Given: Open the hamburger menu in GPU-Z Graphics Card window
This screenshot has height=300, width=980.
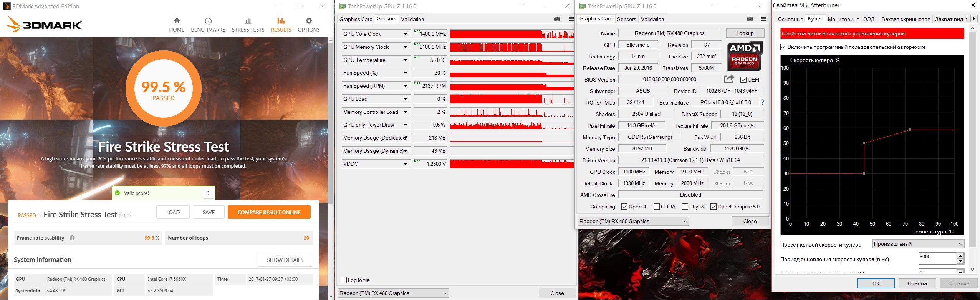Looking at the screenshot, I should tap(764, 19).
